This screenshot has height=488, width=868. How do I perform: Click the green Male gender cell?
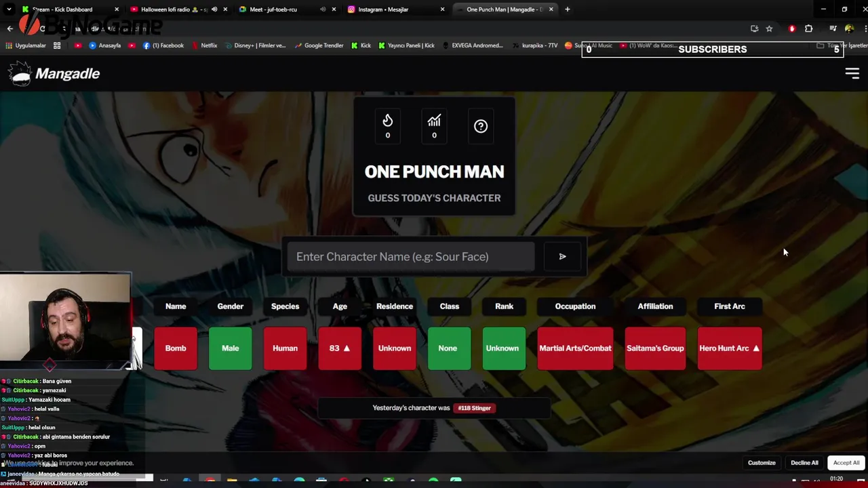(x=231, y=348)
